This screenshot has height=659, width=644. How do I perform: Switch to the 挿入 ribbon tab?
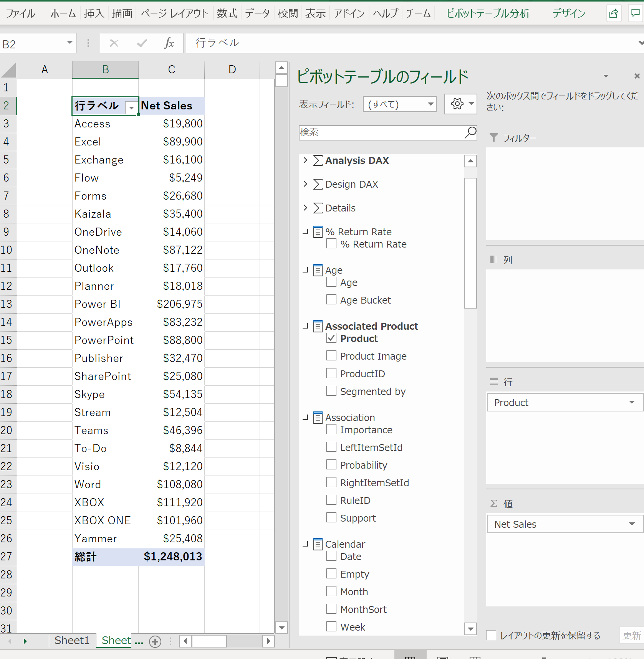(x=94, y=13)
